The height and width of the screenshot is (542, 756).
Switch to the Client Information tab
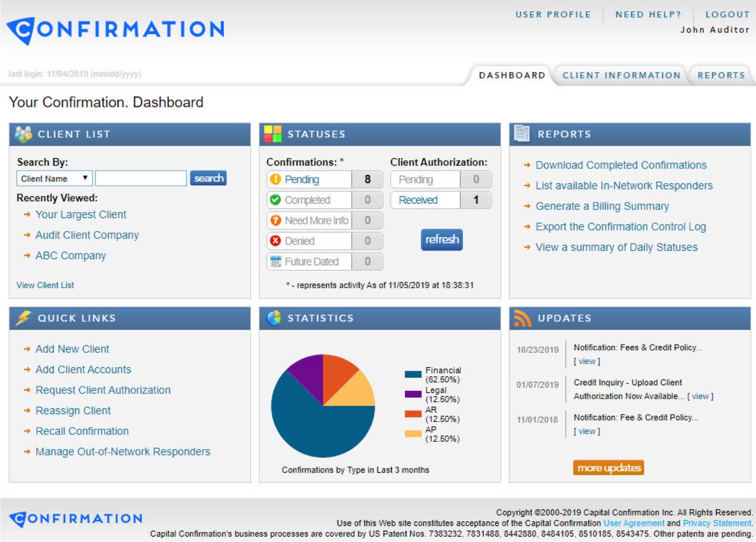621,75
